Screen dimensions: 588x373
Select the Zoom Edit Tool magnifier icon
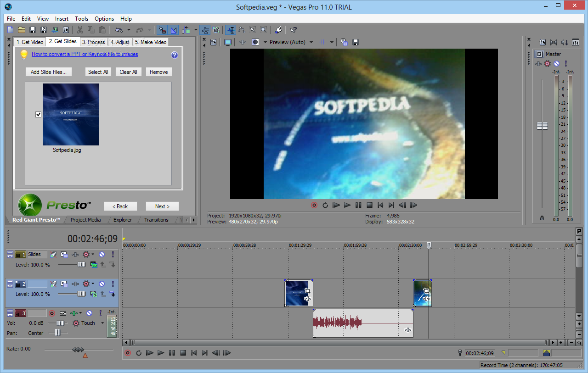[x=263, y=30]
